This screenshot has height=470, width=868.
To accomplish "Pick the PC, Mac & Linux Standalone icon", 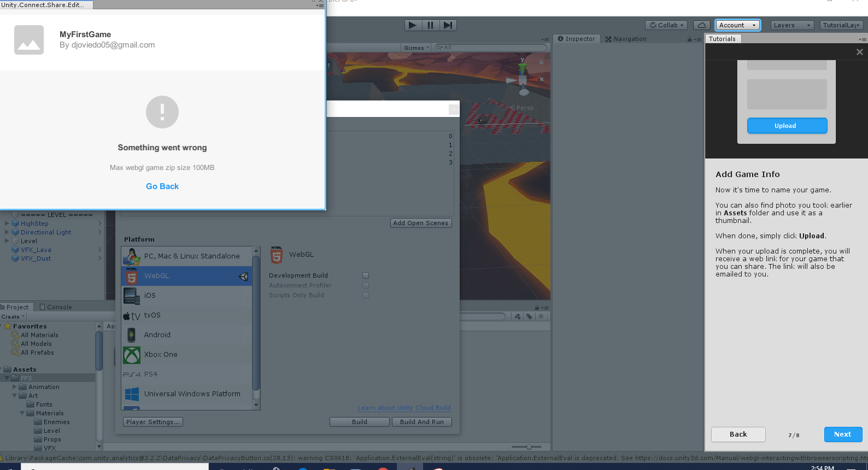I will pos(132,256).
